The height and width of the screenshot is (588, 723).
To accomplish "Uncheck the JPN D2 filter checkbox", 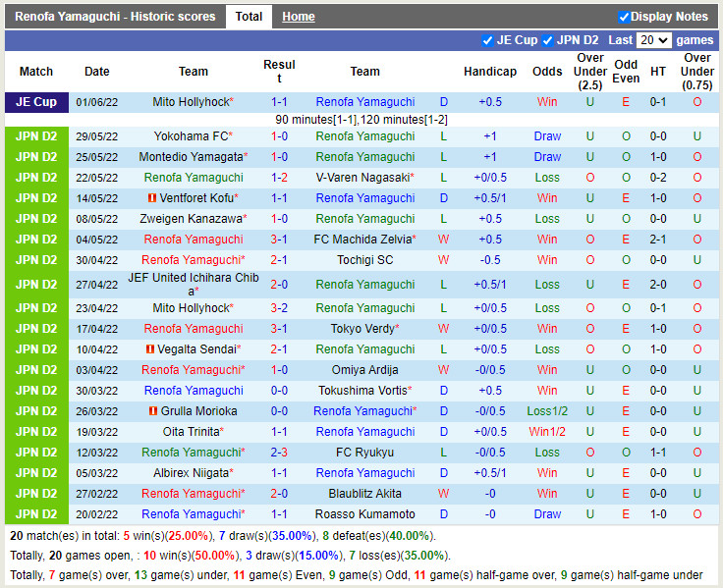I will (x=548, y=40).
